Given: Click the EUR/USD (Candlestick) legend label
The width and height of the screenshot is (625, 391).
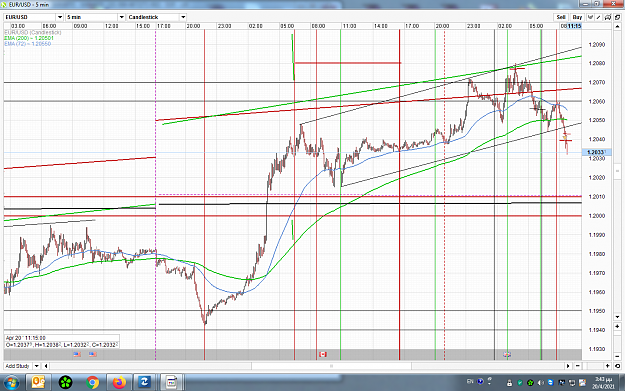Looking at the screenshot, I should pos(33,32).
